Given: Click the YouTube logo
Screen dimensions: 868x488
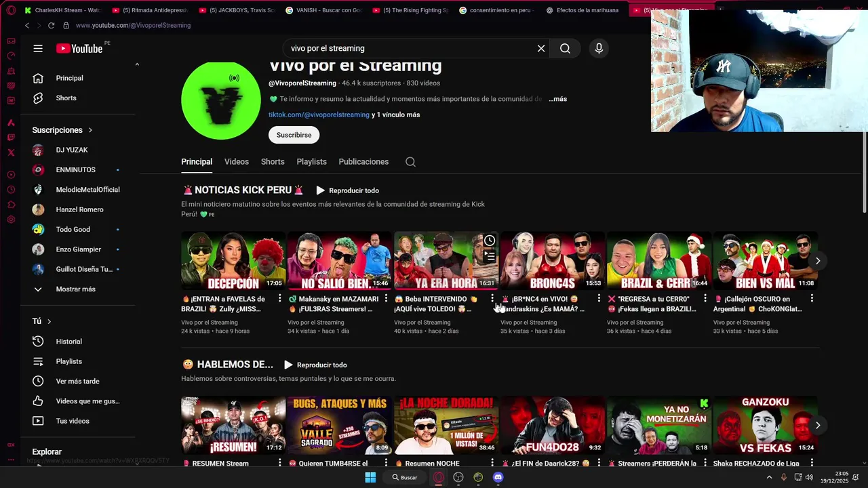Looking at the screenshot, I should tap(79, 48).
